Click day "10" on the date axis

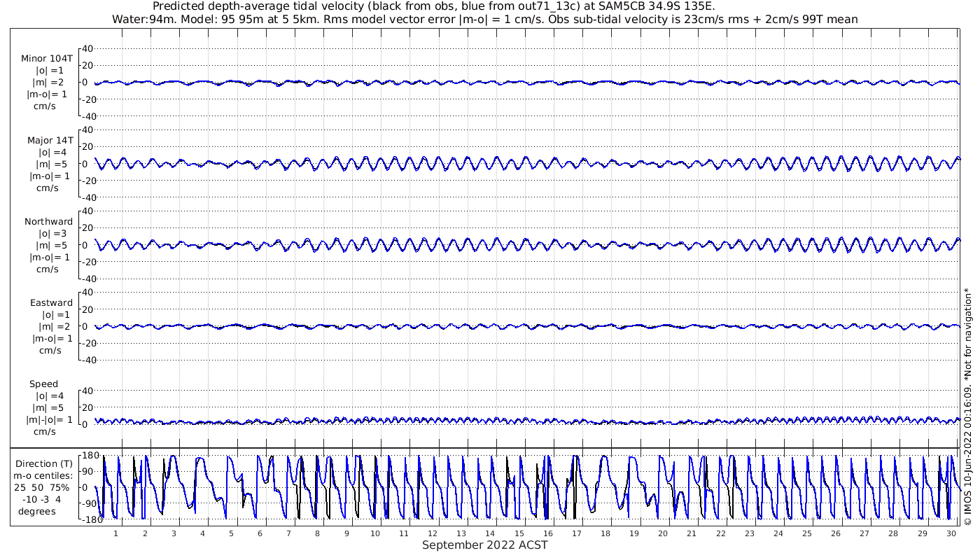(375, 533)
